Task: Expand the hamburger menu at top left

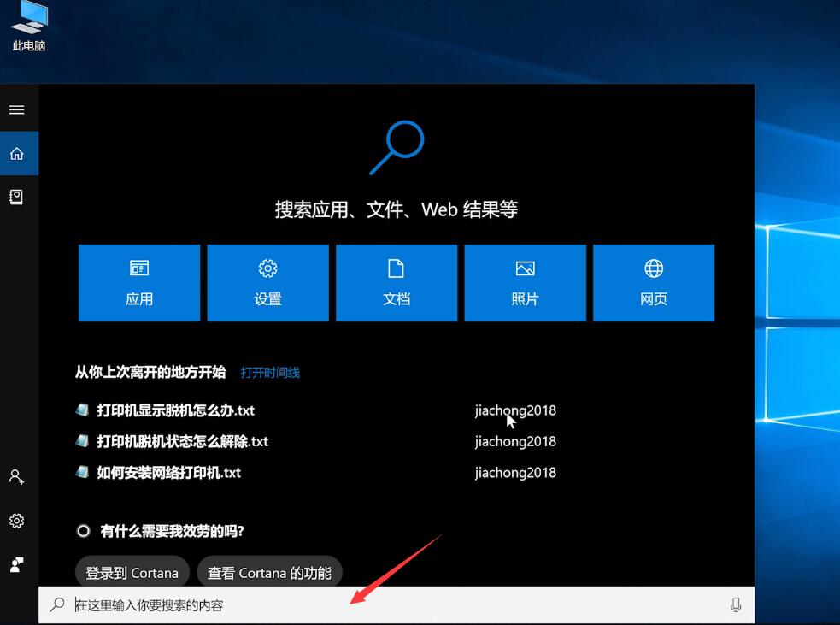Action: click(18, 109)
